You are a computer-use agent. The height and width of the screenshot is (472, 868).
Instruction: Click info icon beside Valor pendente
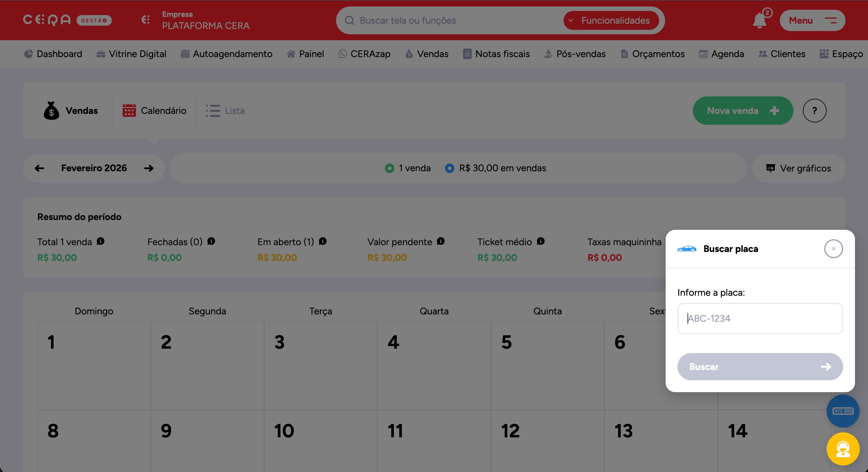pos(441,241)
